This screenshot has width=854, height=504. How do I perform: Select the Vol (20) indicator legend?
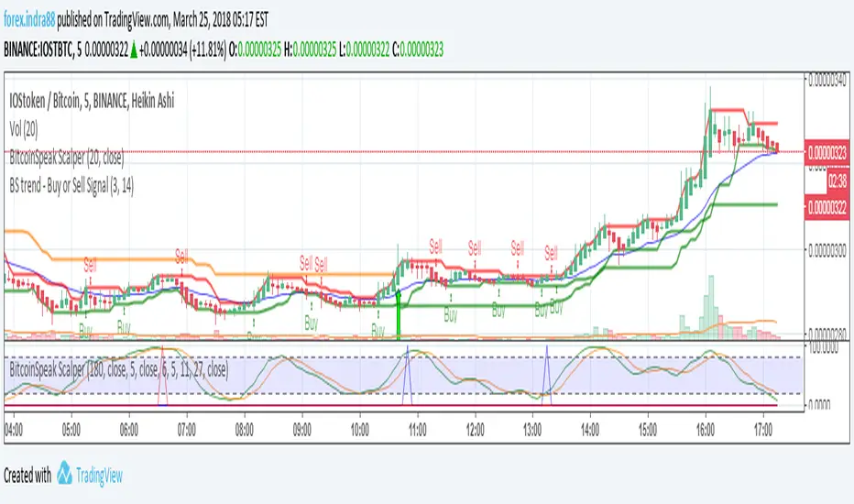24,129
